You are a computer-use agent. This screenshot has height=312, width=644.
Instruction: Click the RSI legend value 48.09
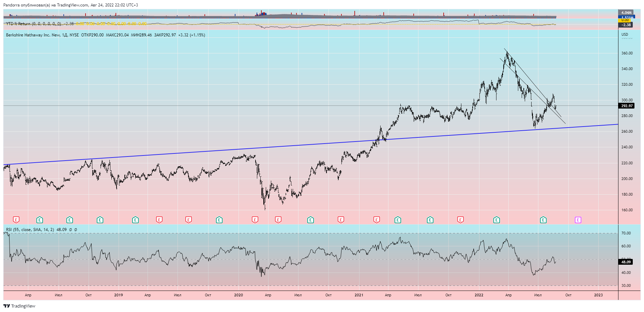tap(61, 230)
